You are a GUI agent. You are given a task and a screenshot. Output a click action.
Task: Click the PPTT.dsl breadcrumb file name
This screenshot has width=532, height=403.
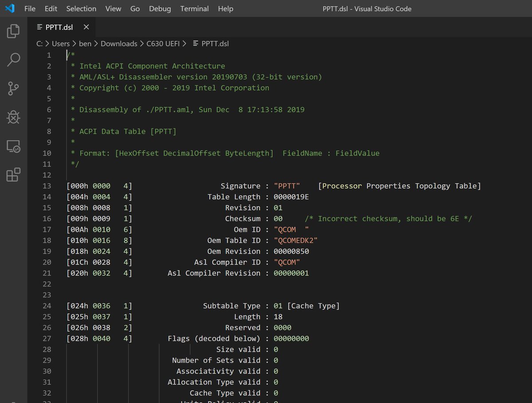215,43
